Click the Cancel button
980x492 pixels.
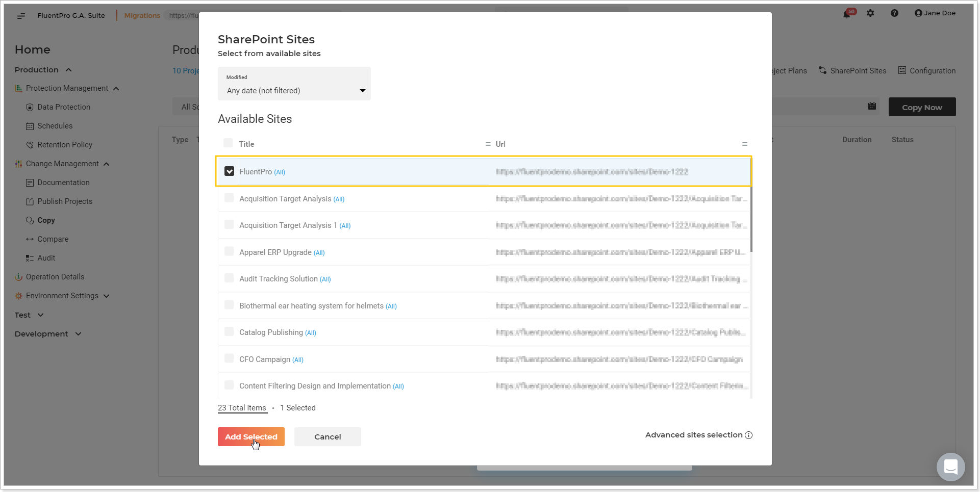328,437
